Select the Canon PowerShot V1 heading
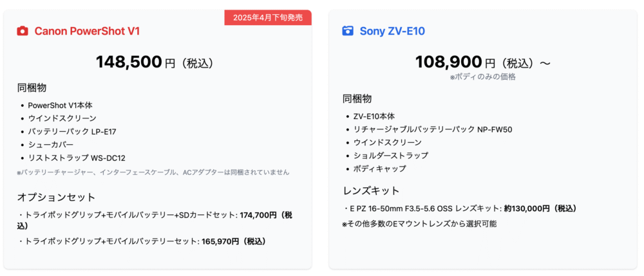Viewport: 644px width, 276px height. [x=87, y=31]
